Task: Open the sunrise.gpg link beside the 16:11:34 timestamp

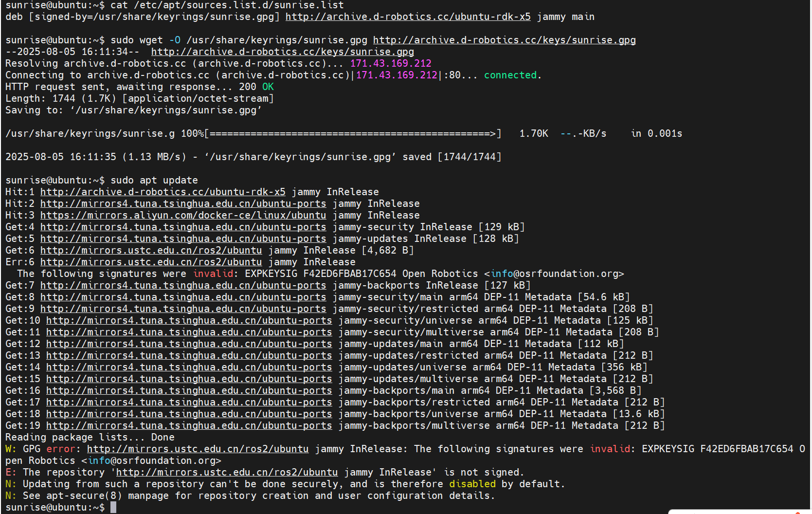Action: [x=282, y=52]
